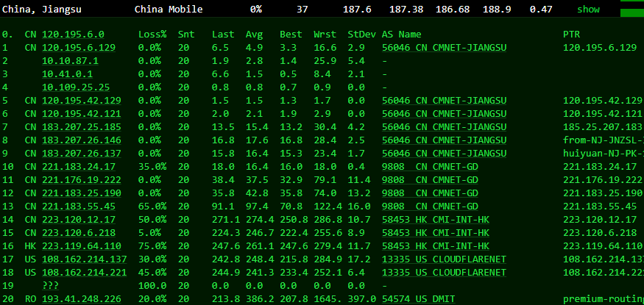Click the 'premium-routing' PTR entry
The image size is (644, 305).
(604, 299)
